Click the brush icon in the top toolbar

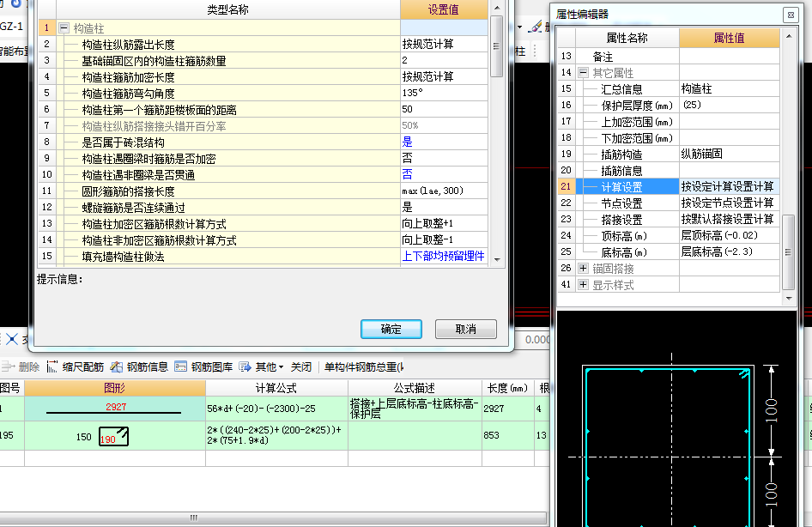click(x=536, y=27)
